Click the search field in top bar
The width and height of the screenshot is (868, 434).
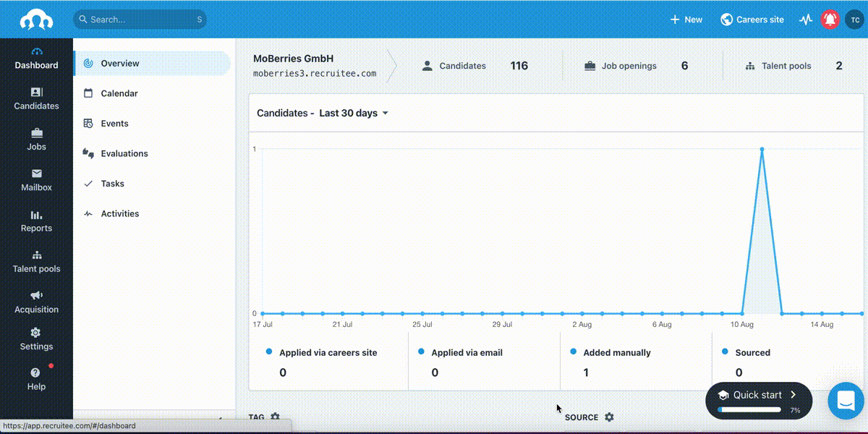point(140,20)
